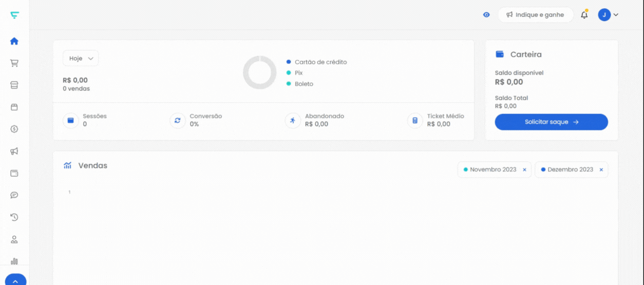644x285 pixels.
Task: Click the Solicitar saque button
Action: (552, 122)
